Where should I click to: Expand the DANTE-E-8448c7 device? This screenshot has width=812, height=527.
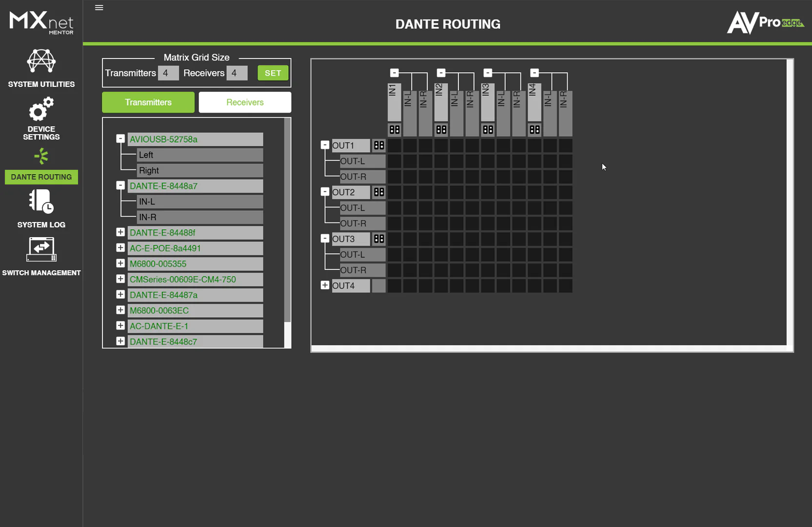point(120,341)
